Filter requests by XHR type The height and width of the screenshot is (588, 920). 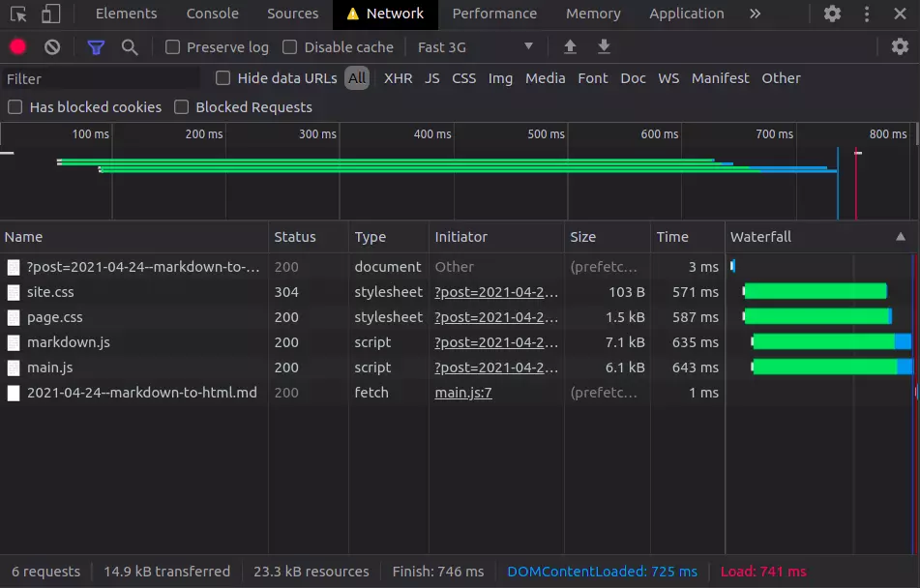coord(398,78)
